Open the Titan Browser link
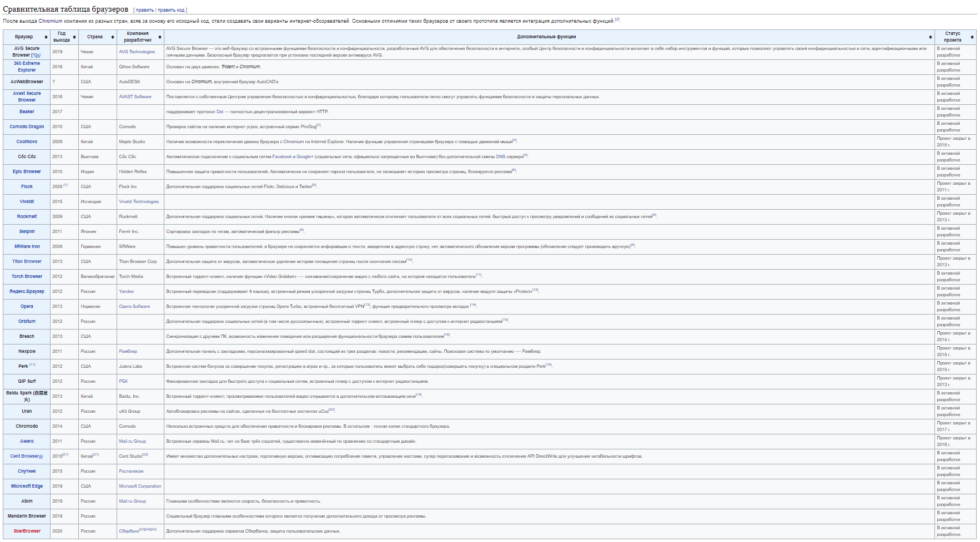This screenshot has height=542, width=980. point(27,261)
